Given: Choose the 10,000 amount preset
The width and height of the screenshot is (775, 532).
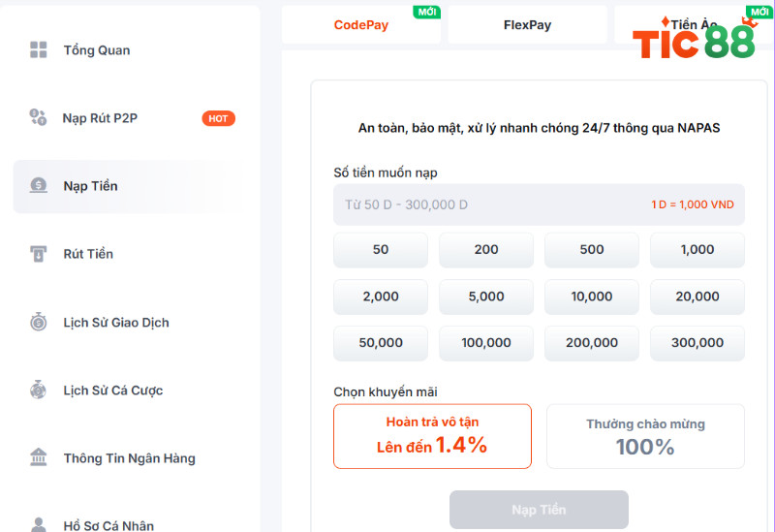Looking at the screenshot, I should 592,297.
